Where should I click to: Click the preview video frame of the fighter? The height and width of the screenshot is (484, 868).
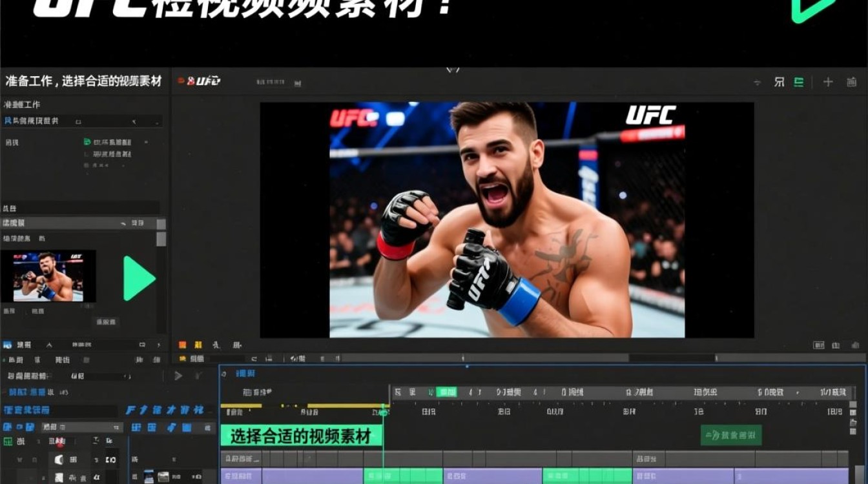click(507, 219)
